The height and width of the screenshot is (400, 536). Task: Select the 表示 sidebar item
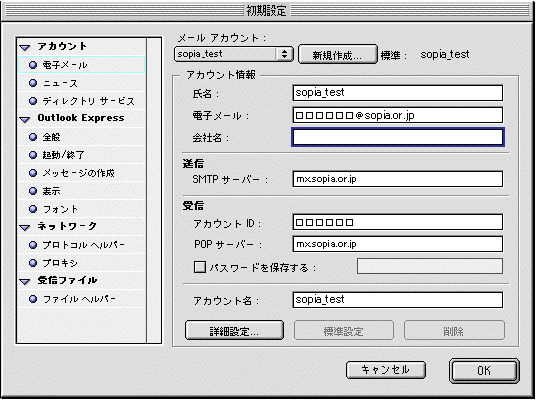tap(81, 191)
